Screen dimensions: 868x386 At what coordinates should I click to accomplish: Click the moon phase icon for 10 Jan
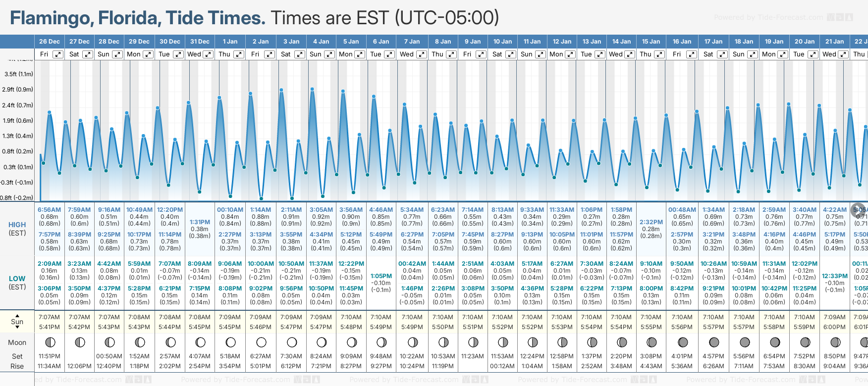coord(503,342)
